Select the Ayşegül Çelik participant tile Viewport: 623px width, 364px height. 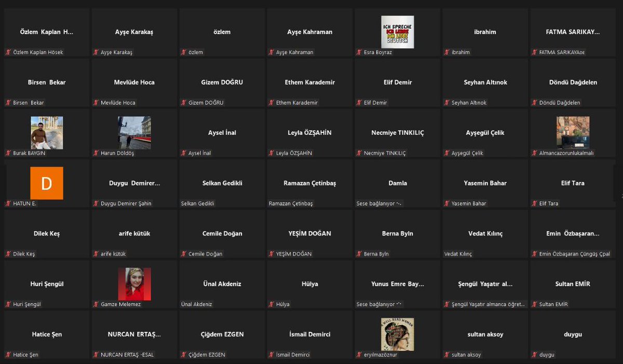tap(485, 133)
